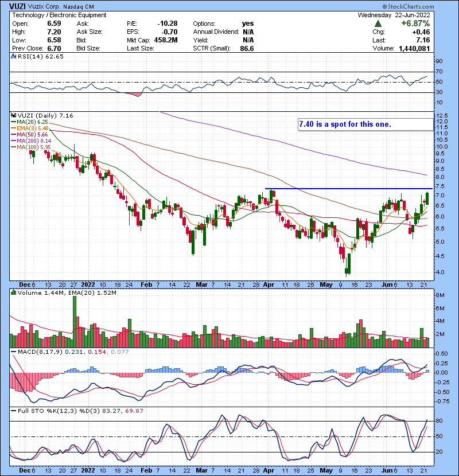459x476 pixels.
Task: Click the VUZI (Daily) 7.16 legend text
Action: (x=45, y=115)
